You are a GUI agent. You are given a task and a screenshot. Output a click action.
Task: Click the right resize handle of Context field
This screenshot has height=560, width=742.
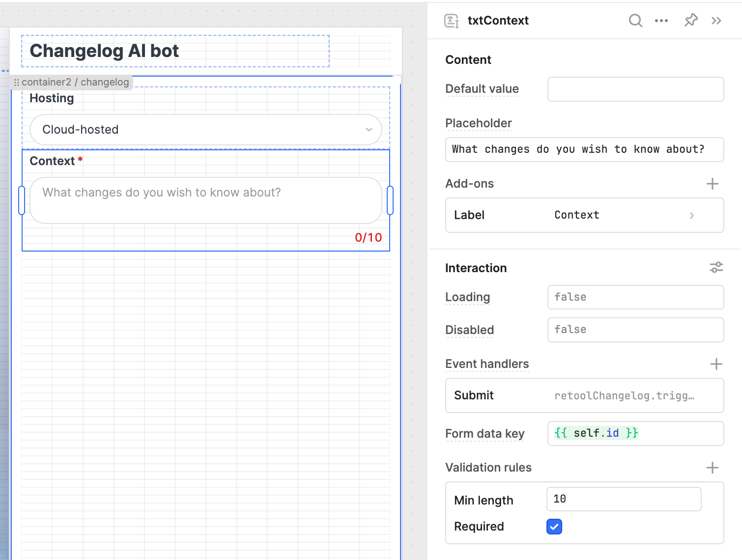click(x=390, y=200)
